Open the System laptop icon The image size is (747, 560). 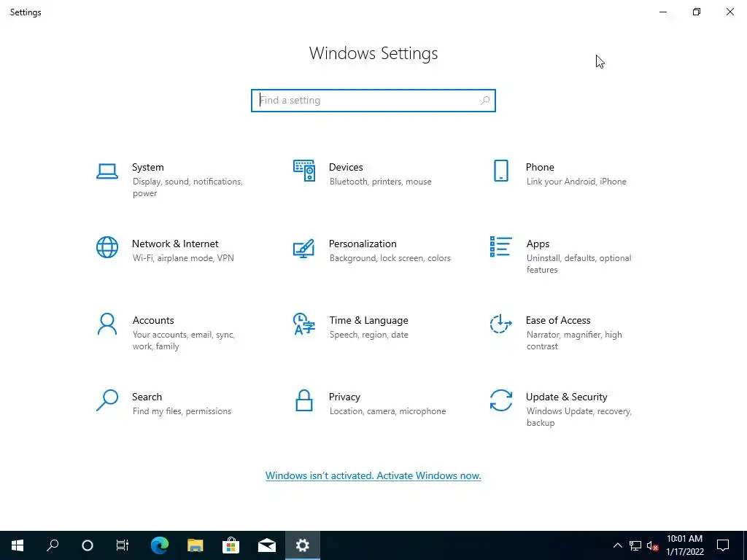[107, 171]
